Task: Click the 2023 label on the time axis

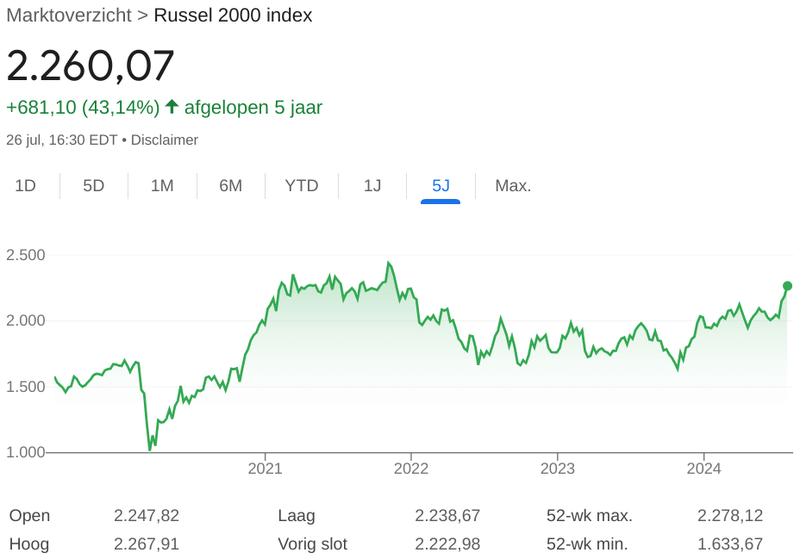Action: (557, 467)
